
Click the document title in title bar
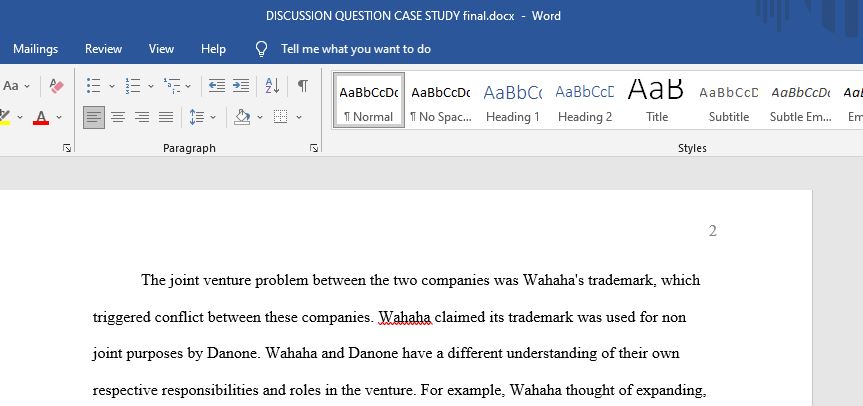tap(390, 16)
